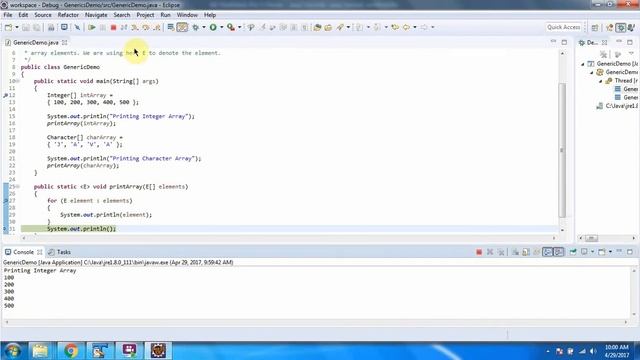The width and height of the screenshot is (640, 360).
Task: Run the program with the green circle icon
Action: 213,27
